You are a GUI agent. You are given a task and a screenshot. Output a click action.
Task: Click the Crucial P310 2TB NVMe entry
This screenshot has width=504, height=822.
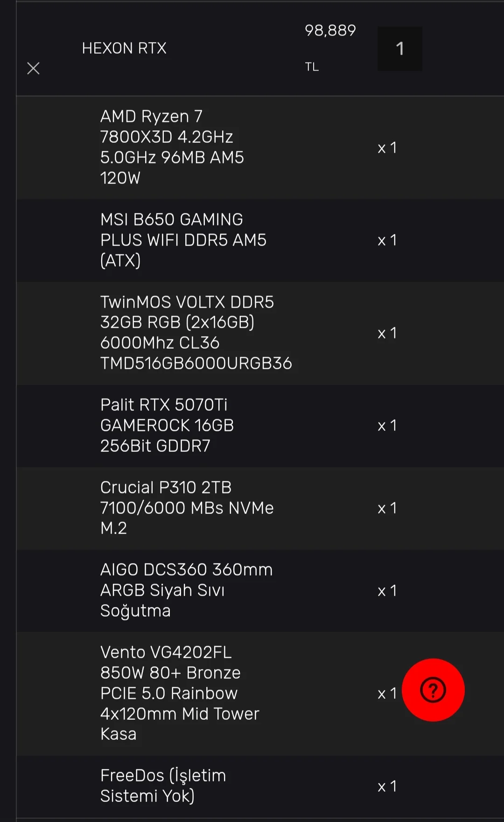pos(187,508)
